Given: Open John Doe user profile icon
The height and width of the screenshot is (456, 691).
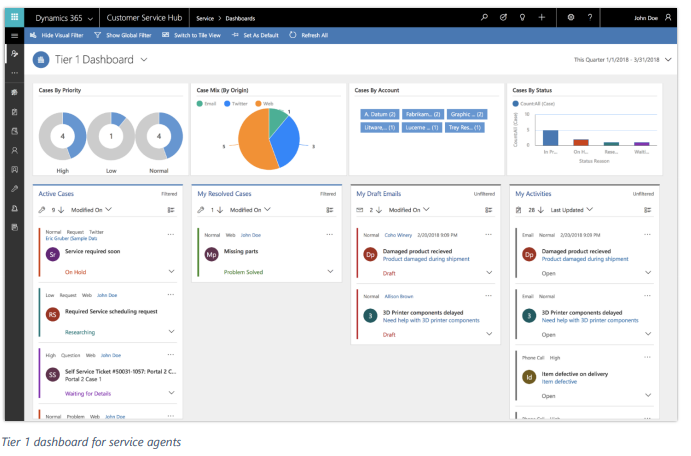Looking at the screenshot, I should pos(668,18).
